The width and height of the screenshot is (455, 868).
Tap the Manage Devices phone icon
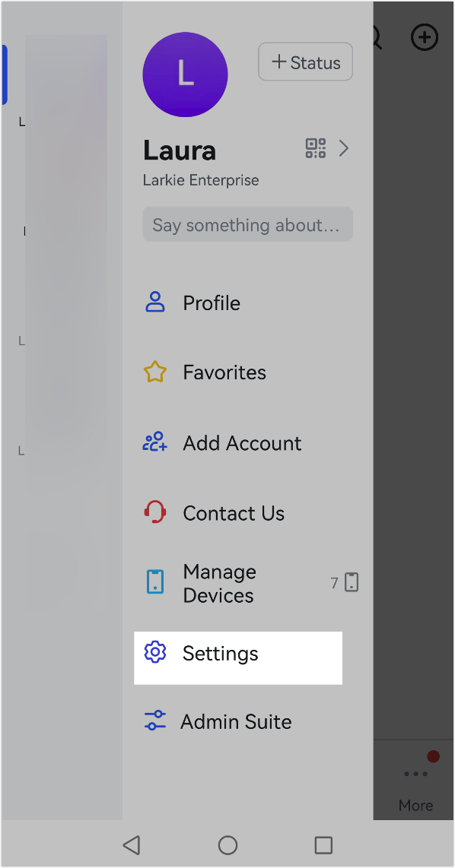155,581
